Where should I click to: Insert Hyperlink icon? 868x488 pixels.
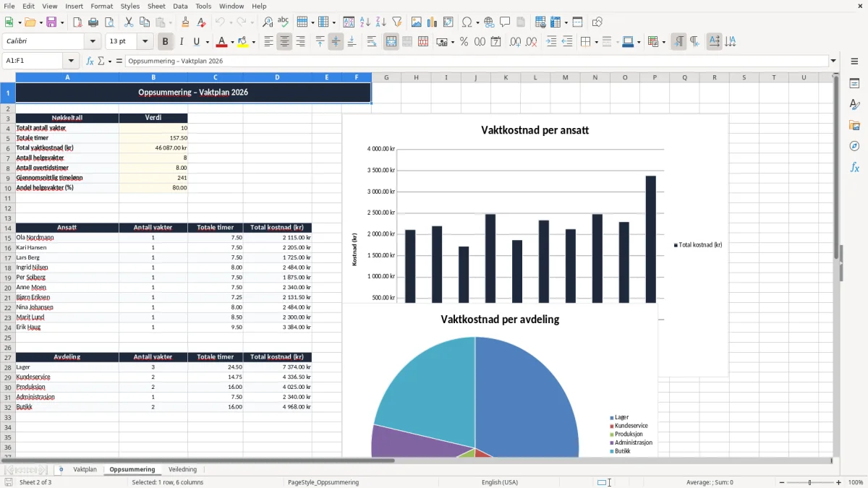pyautogui.click(x=489, y=22)
